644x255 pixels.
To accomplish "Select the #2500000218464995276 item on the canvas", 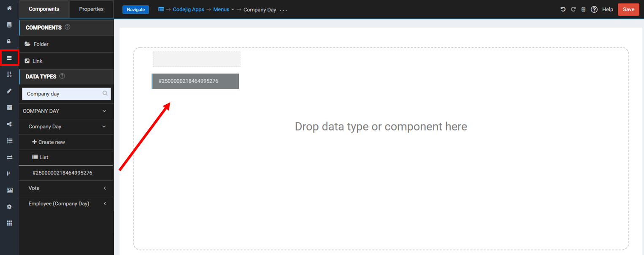I will pyautogui.click(x=195, y=81).
